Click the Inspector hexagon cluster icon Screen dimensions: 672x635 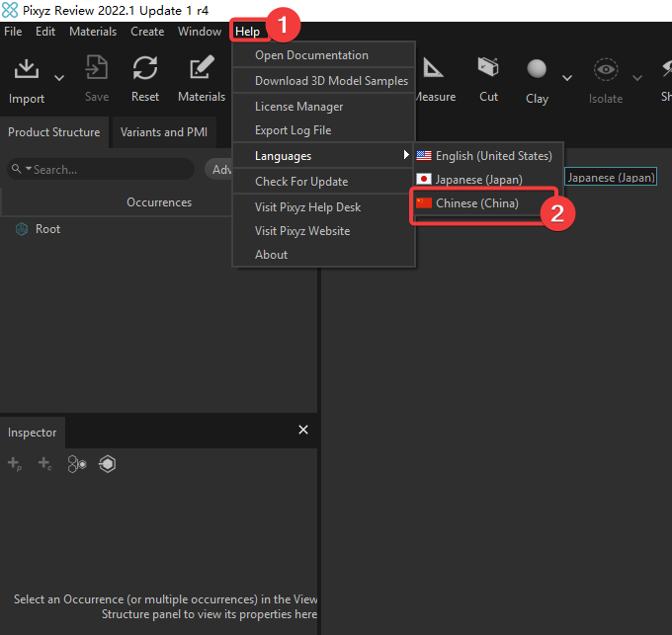pyautogui.click(x=77, y=464)
